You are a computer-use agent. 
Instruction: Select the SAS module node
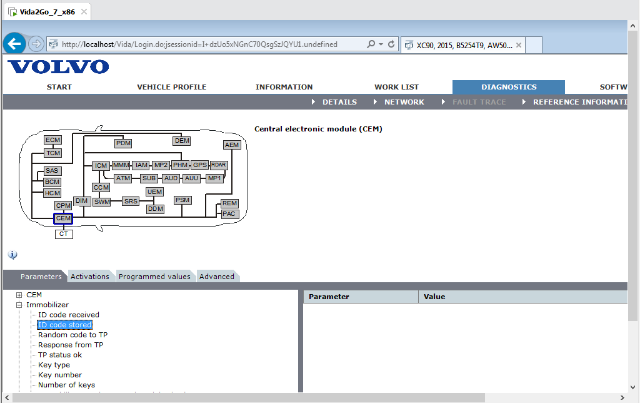[52, 171]
